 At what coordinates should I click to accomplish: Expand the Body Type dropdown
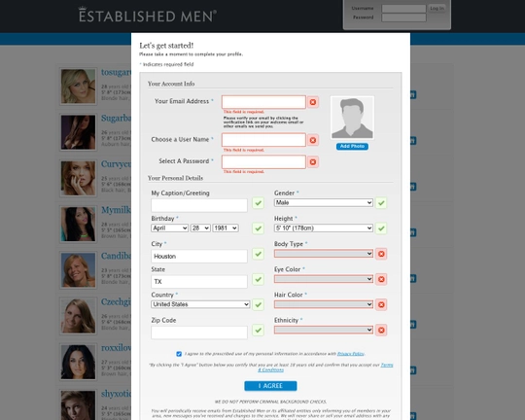[x=324, y=254]
